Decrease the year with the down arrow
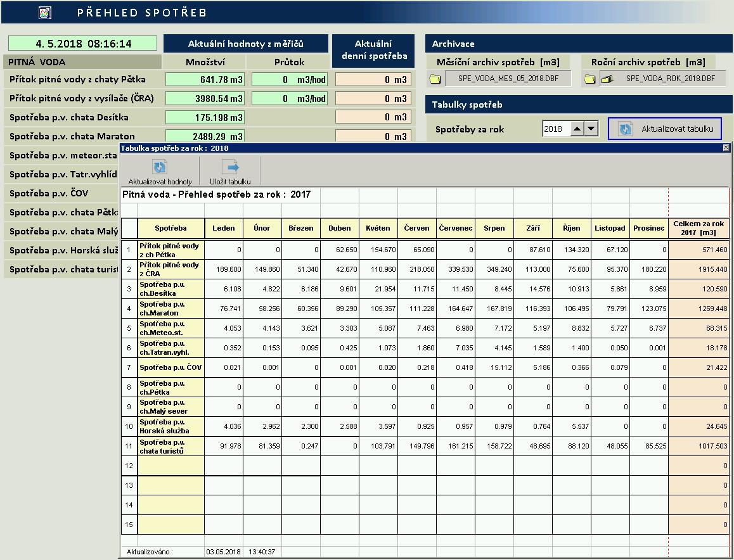734x560 pixels. (591, 129)
